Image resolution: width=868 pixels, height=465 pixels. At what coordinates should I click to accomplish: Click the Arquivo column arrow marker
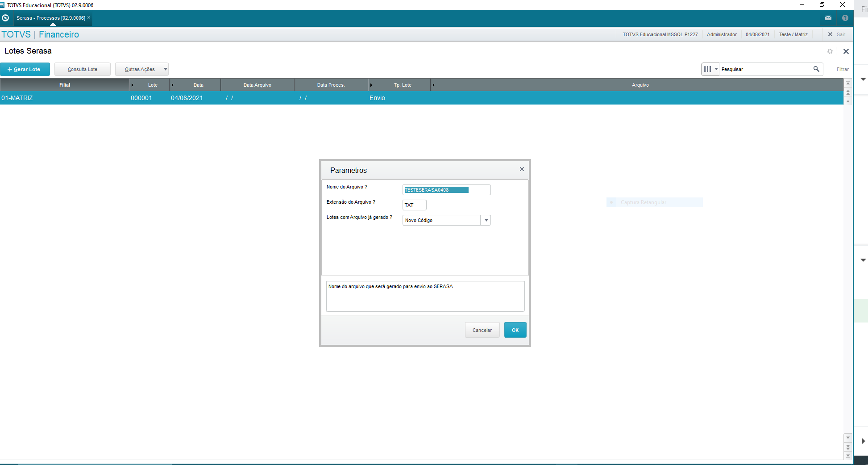(433, 85)
